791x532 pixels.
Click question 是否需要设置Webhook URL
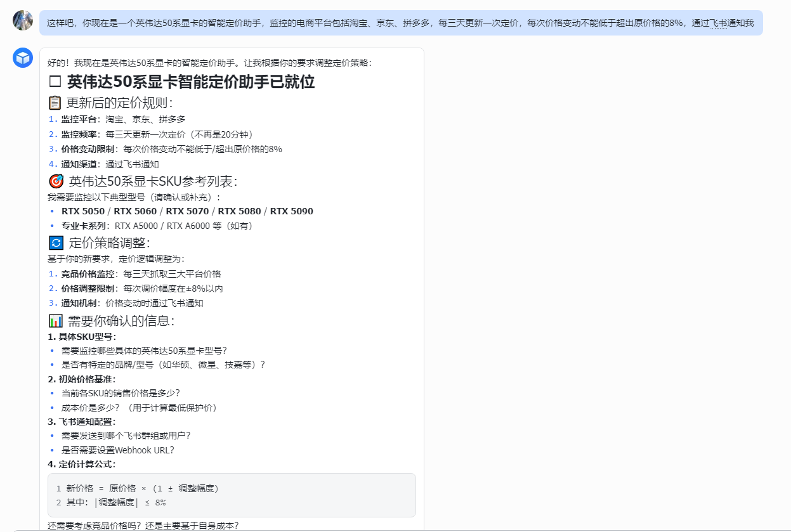coord(117,450)
